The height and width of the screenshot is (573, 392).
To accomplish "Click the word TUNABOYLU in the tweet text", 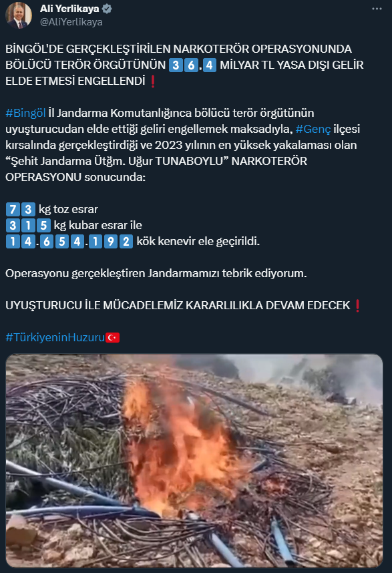I will click(x=189, y=161).
